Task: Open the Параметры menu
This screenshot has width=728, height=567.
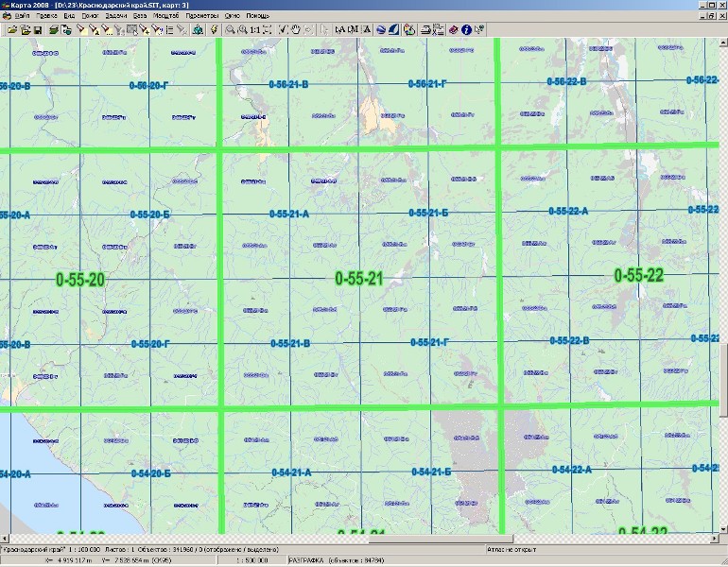Action: (x=201, y=16)
